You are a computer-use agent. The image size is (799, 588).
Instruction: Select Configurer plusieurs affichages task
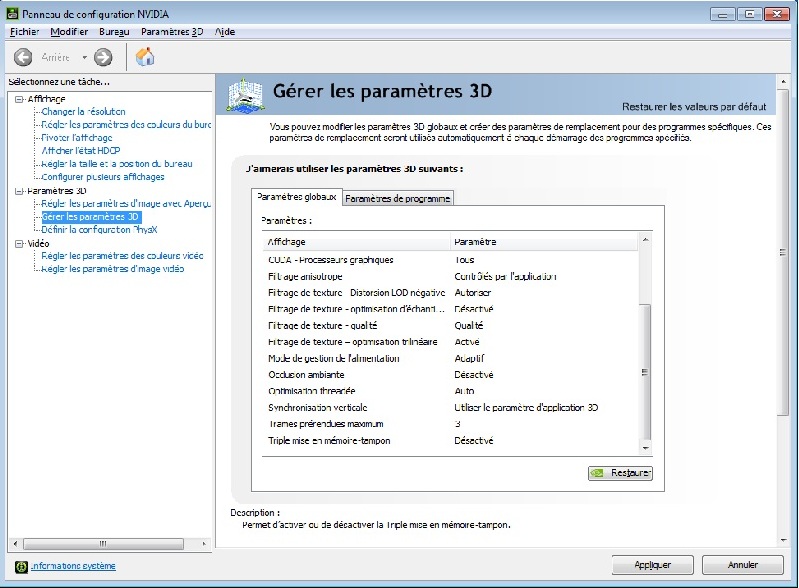click(103, 177)
